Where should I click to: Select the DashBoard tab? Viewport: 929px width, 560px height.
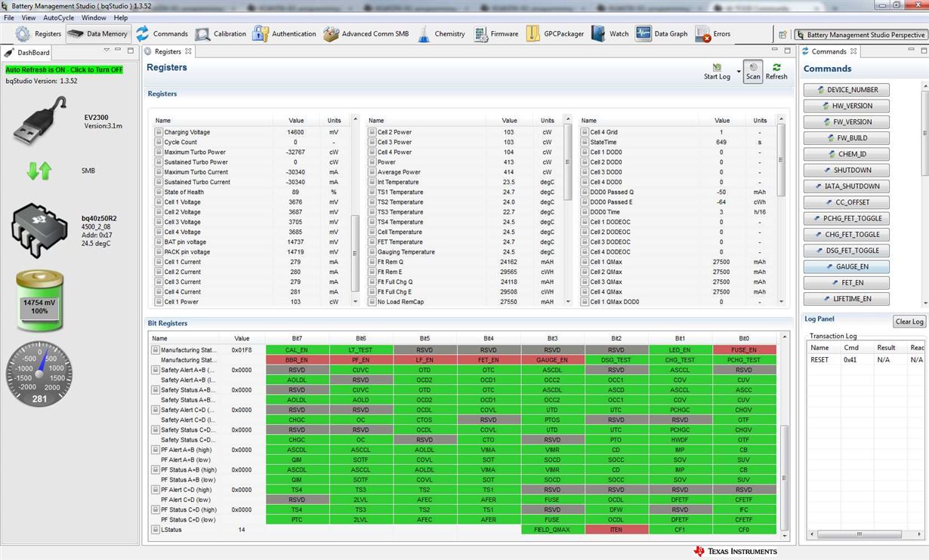pyautogui.click(x=27, y=52)
